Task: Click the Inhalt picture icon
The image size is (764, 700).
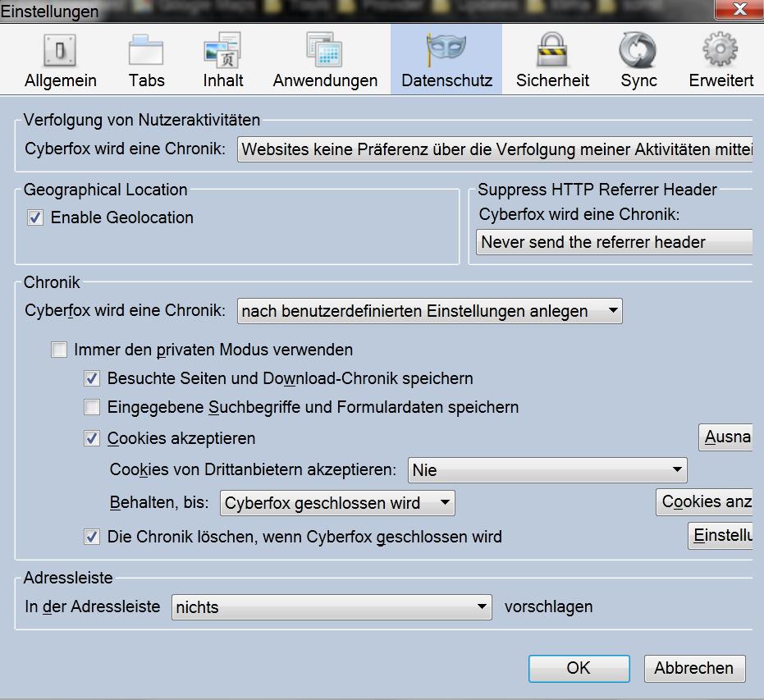Action: (x=222, y=50)
